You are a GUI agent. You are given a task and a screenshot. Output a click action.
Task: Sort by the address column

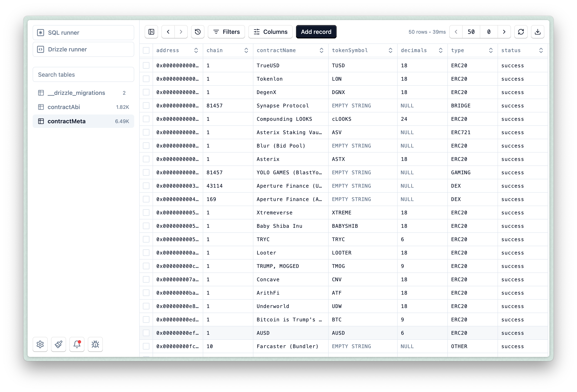[196, 50]
